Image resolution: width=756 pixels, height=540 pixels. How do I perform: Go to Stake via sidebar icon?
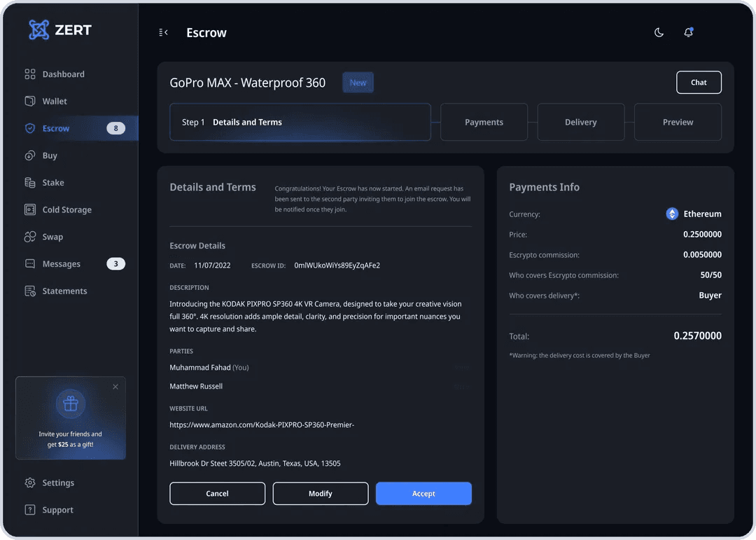point(30,183)
